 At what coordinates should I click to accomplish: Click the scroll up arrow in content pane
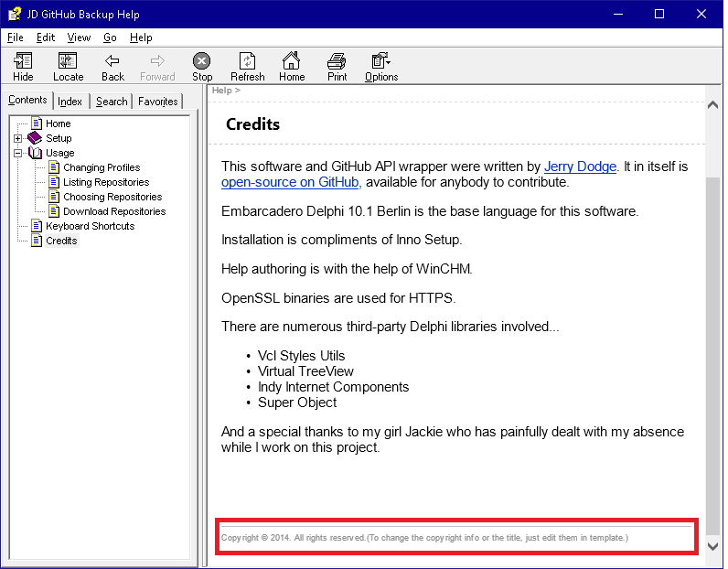point(712,105)
